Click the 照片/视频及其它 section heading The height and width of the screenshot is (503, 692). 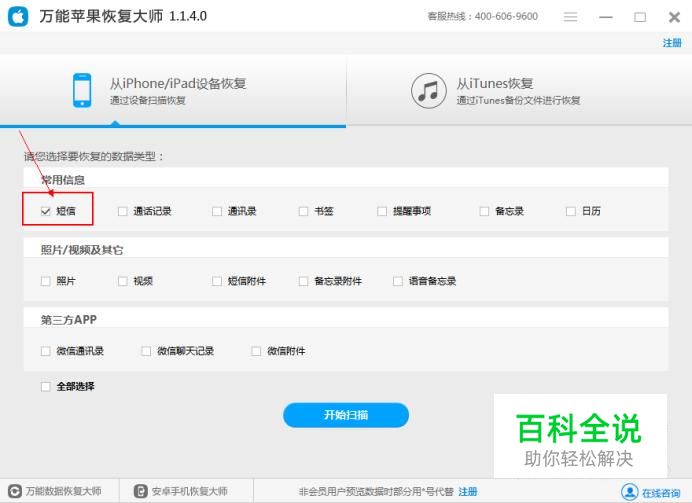click(x=82, y=250)
